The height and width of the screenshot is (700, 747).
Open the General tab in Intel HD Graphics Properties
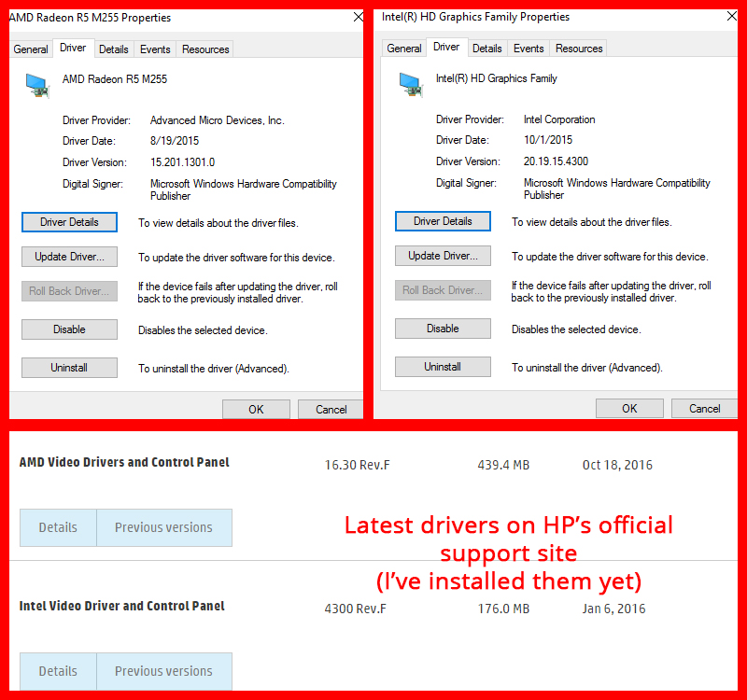pyautogui.click(x=404, y=49)
